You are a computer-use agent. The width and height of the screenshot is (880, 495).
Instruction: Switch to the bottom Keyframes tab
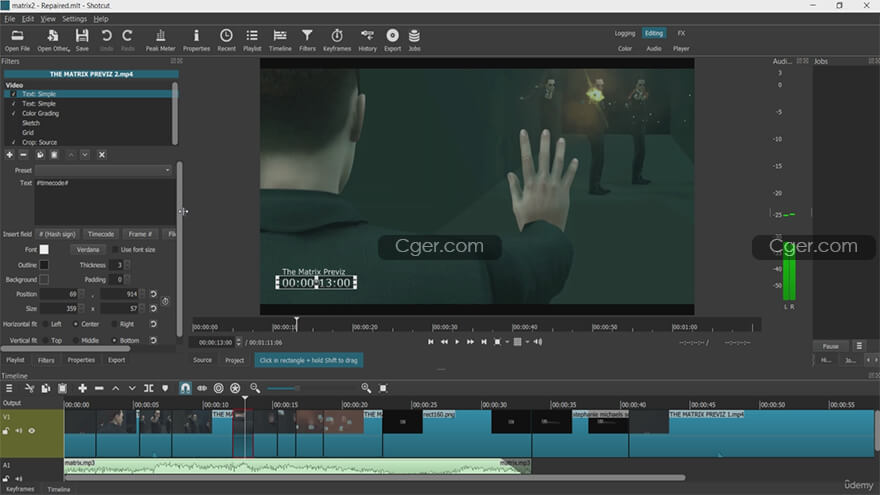tap(20, 489)
